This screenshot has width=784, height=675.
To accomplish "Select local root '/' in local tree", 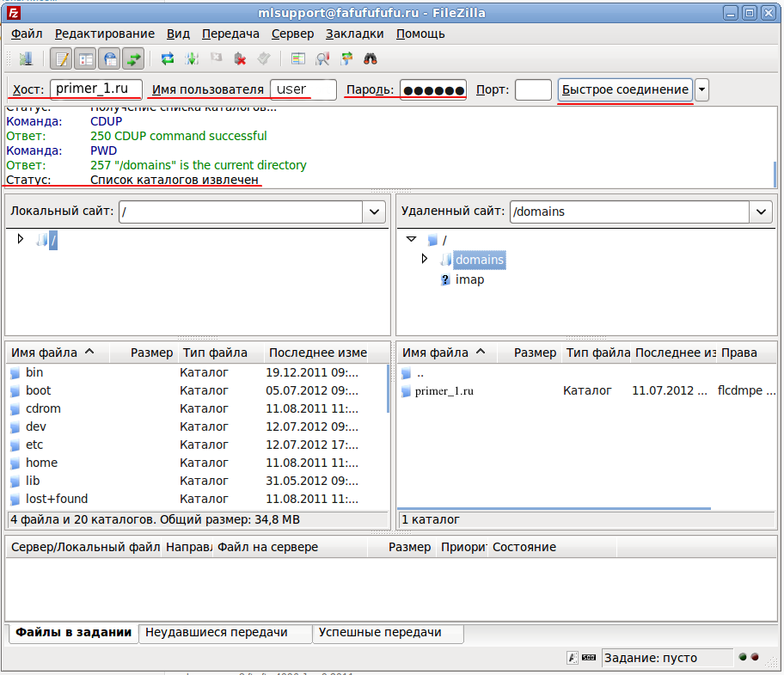I will pos(53,241).
